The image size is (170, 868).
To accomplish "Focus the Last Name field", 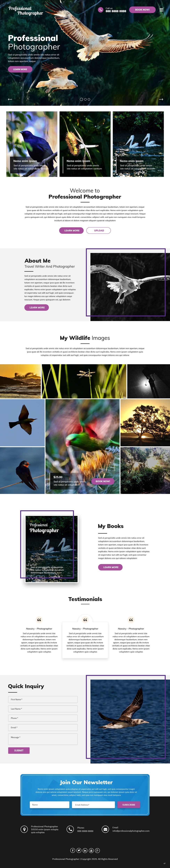I will coord(43,709).
